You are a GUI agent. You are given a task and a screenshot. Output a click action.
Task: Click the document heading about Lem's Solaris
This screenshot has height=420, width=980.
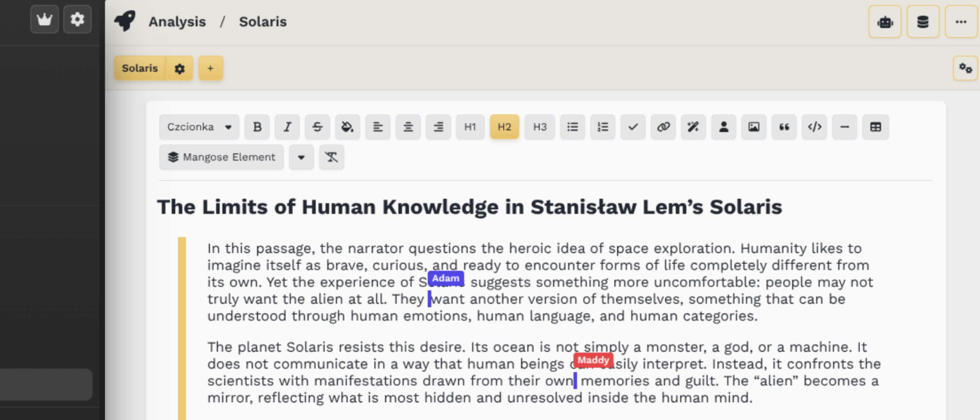[469, 207]
